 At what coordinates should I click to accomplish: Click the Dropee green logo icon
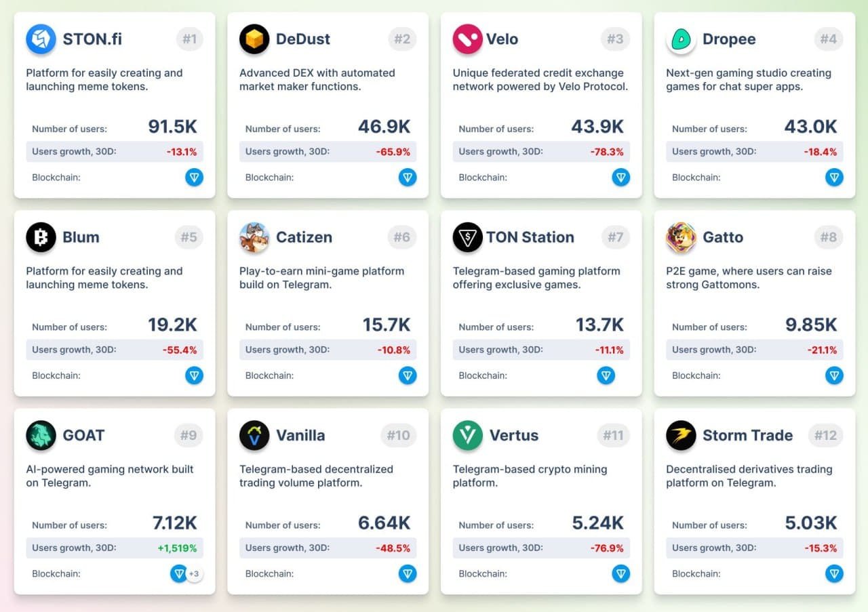pos(681,40)
